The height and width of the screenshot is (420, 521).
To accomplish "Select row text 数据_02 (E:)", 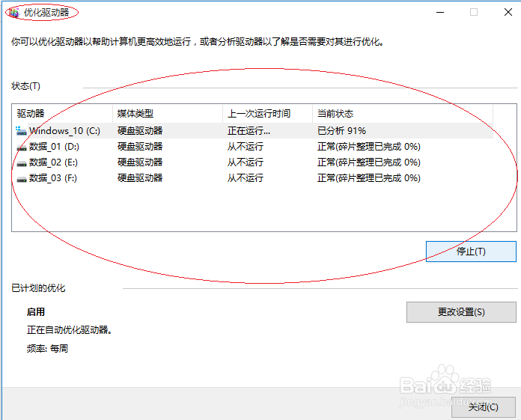I will click(x=53, y=162).
